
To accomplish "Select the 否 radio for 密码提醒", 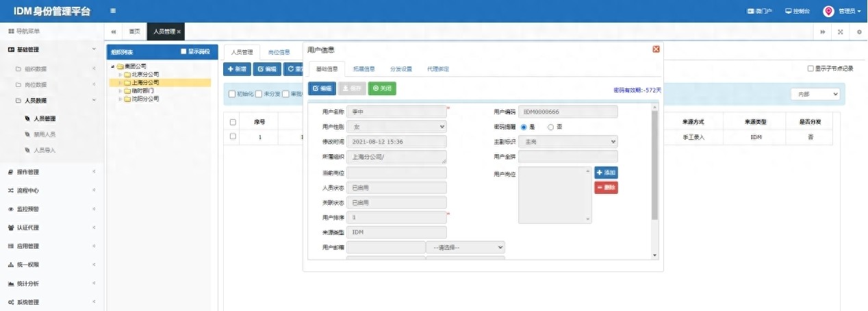I will pos(551,127).
